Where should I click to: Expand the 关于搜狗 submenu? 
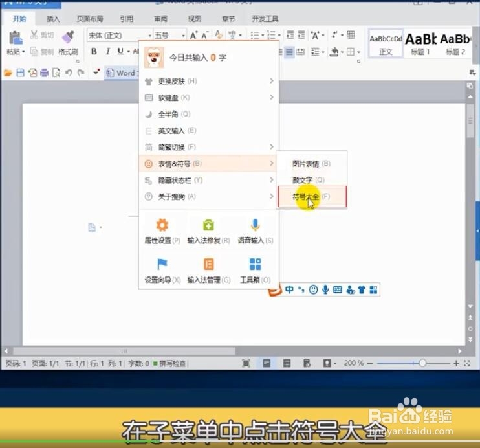[x=209, y=197]
